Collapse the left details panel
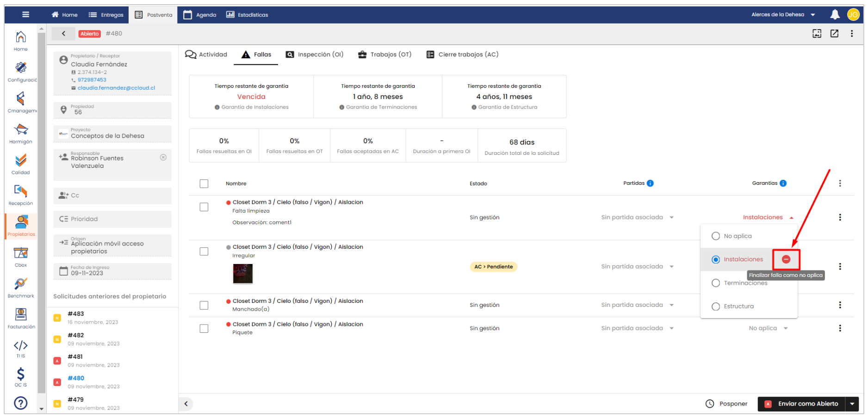This screenshot has height=417, width=868. pyautogui.click(x=186, y=404)
